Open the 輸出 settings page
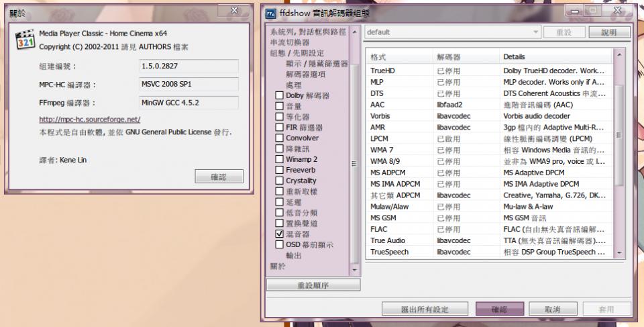The width and height of the screenshot is (644, 327). point(294,255)
